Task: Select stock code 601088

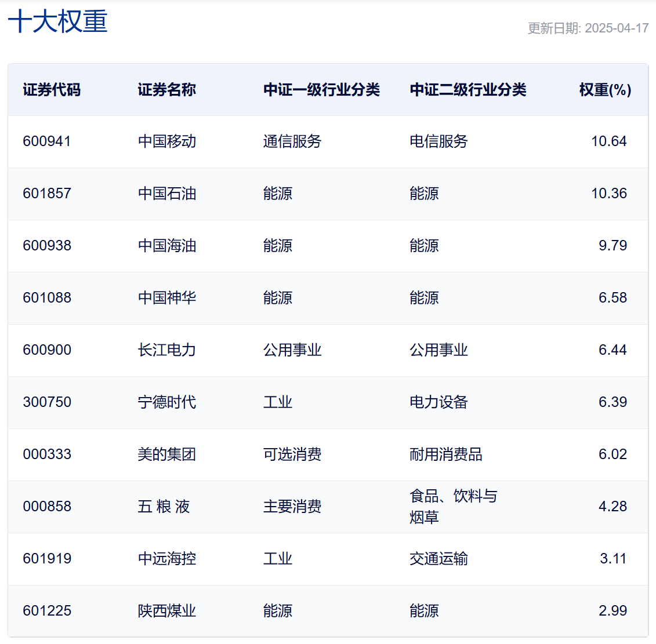Action: coord(47,298)
